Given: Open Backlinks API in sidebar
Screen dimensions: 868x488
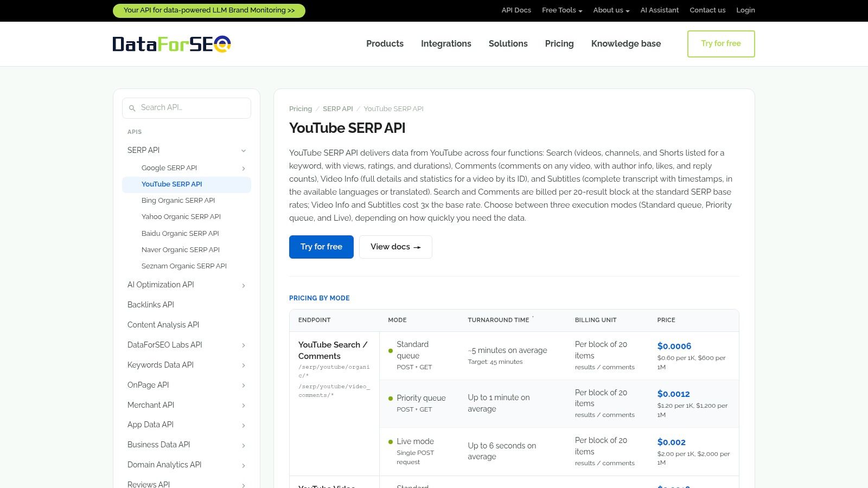Looking at the screenshot, I should (151, 305).
